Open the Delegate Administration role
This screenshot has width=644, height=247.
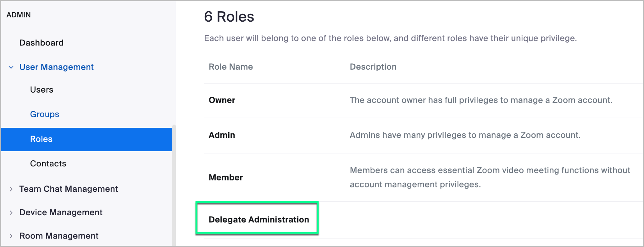pos(258,219)
